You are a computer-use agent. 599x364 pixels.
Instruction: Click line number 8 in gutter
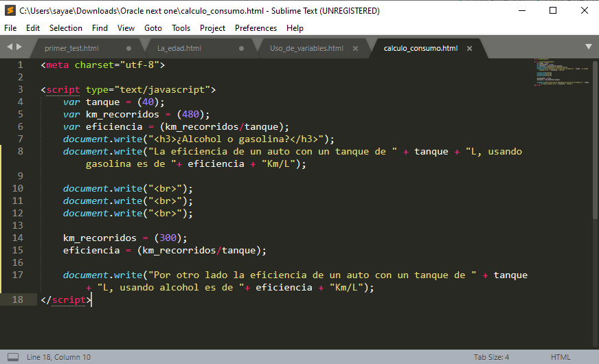tap(20, 151)
